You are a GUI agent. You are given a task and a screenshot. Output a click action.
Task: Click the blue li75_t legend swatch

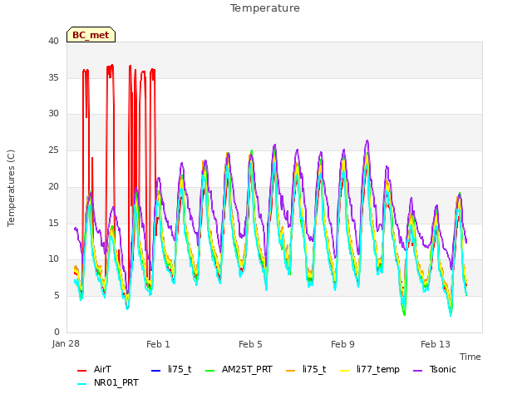[155, 370]
